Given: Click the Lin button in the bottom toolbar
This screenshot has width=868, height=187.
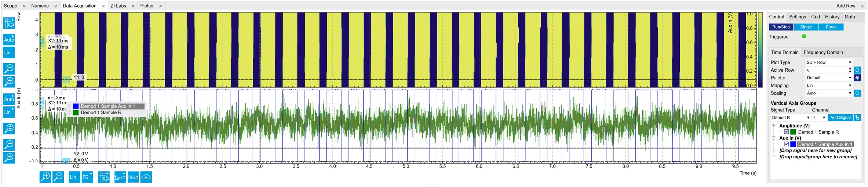Looking at the screenshot, I should (74, 177).
